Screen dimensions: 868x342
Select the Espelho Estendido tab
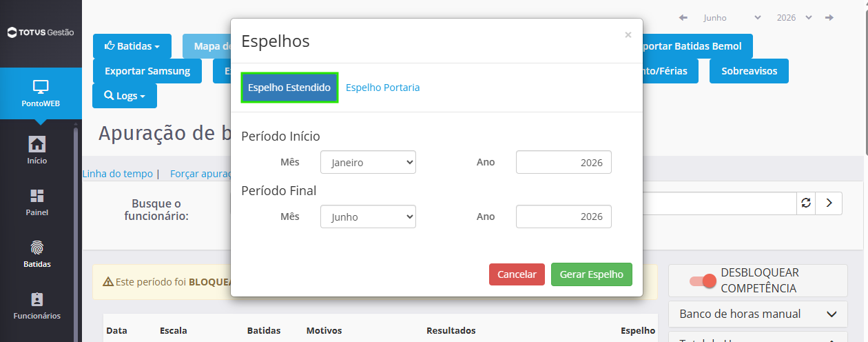pos(289,88)
